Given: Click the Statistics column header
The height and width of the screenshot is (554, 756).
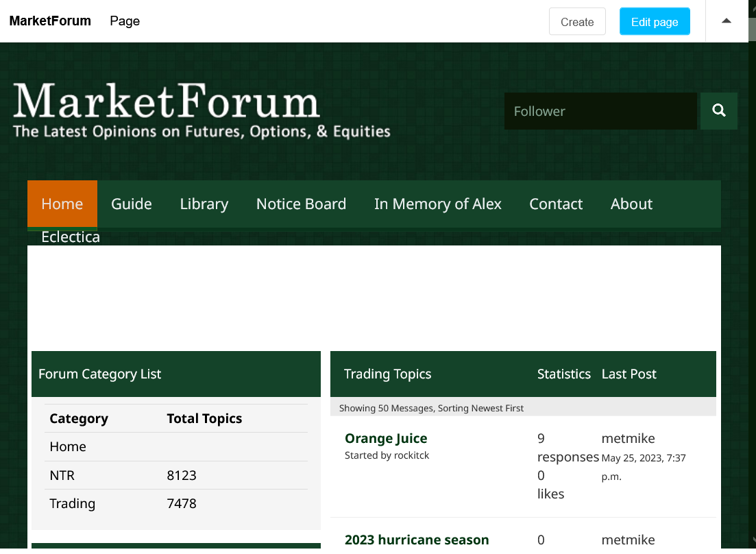Looking at the screenshot, I should [x=563, y=374].
